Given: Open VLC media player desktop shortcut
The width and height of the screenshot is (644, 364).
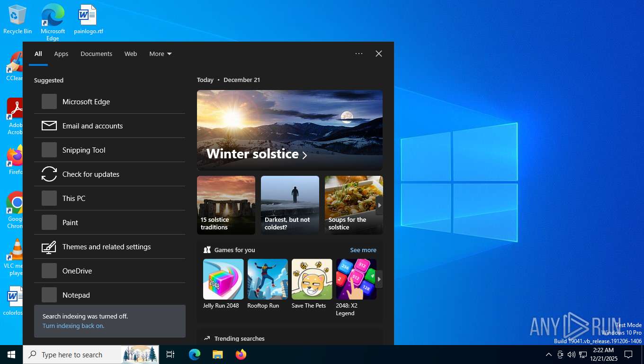Looking at the screenshot, I should 15,257.
